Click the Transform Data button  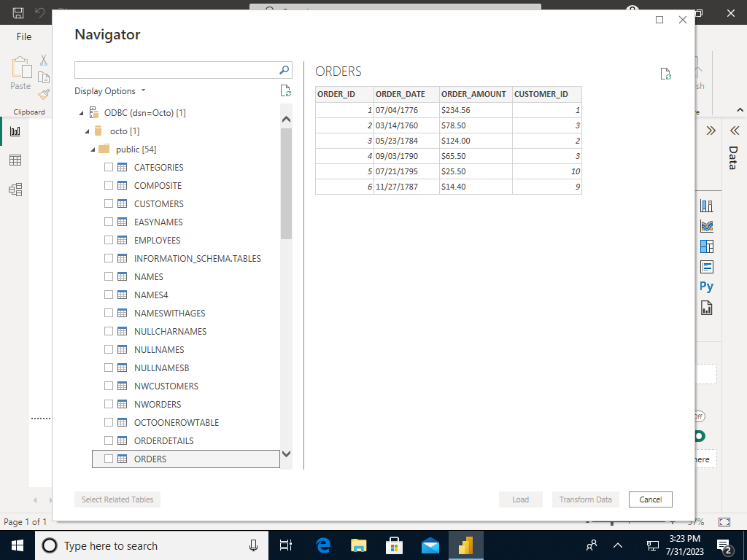coord(585,499)
